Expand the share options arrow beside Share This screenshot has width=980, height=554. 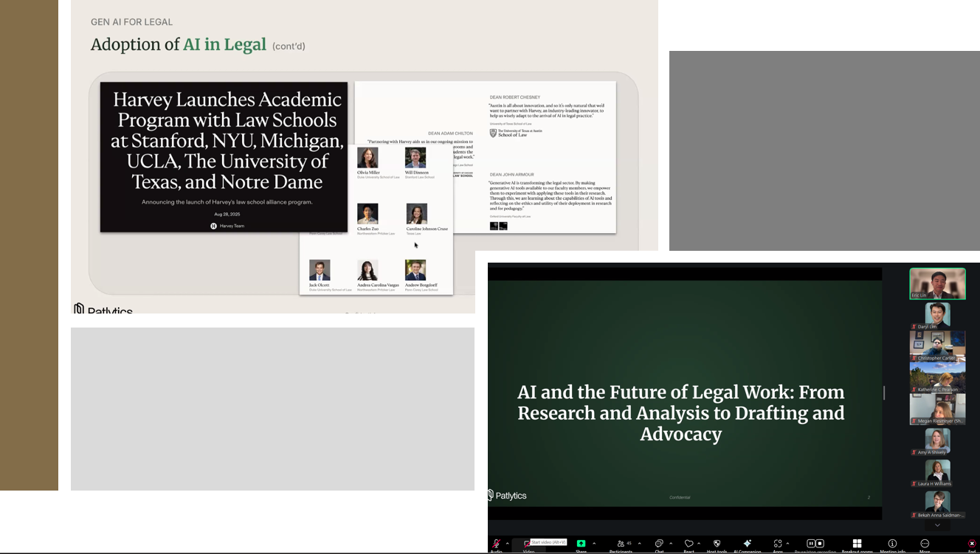click(594, 544)
